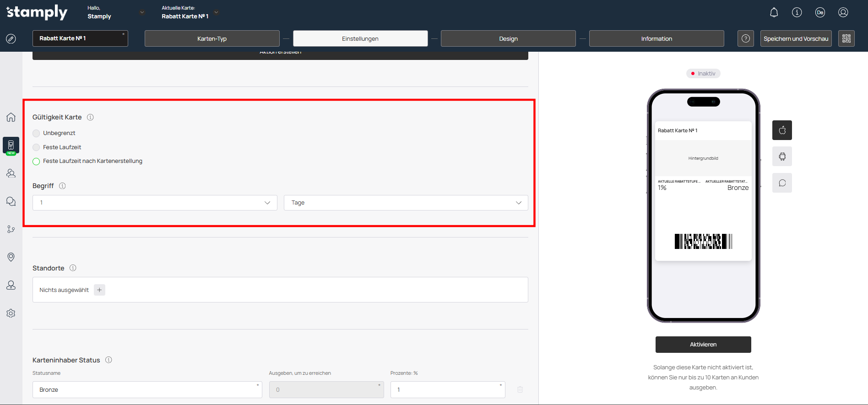Click the QR code icon in toolbar
Image resolution: width=868 pixels, height=405 pixels.
pos(846,38)
